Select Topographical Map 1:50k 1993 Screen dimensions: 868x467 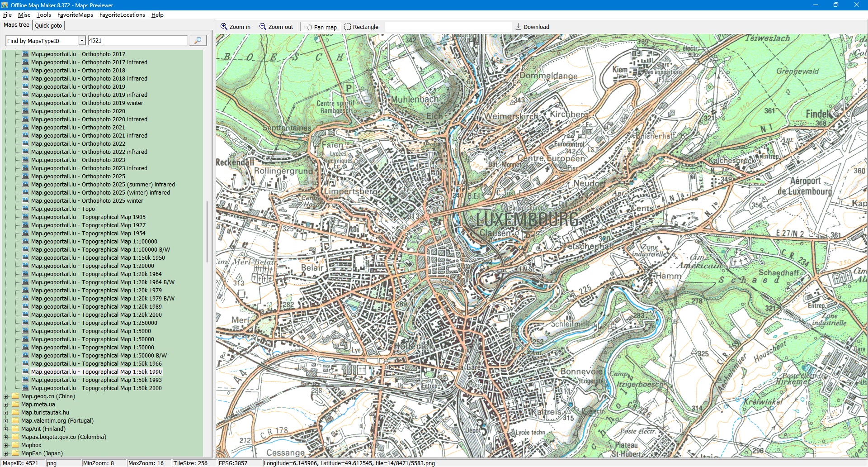point(96,380)
